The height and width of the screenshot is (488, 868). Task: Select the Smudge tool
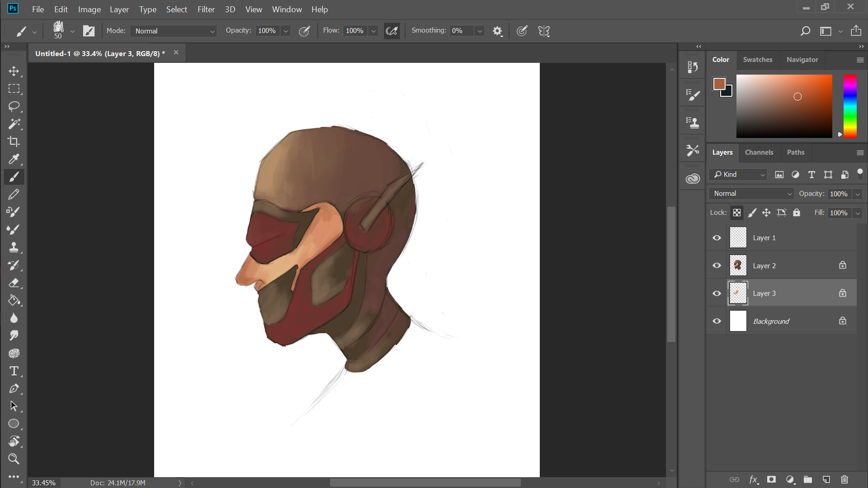[x=14, y=336]
